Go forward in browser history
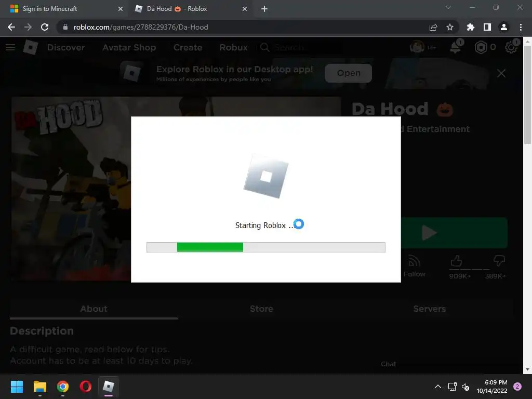This screenshot has width=532, height=399. click(x=28, y=27)
